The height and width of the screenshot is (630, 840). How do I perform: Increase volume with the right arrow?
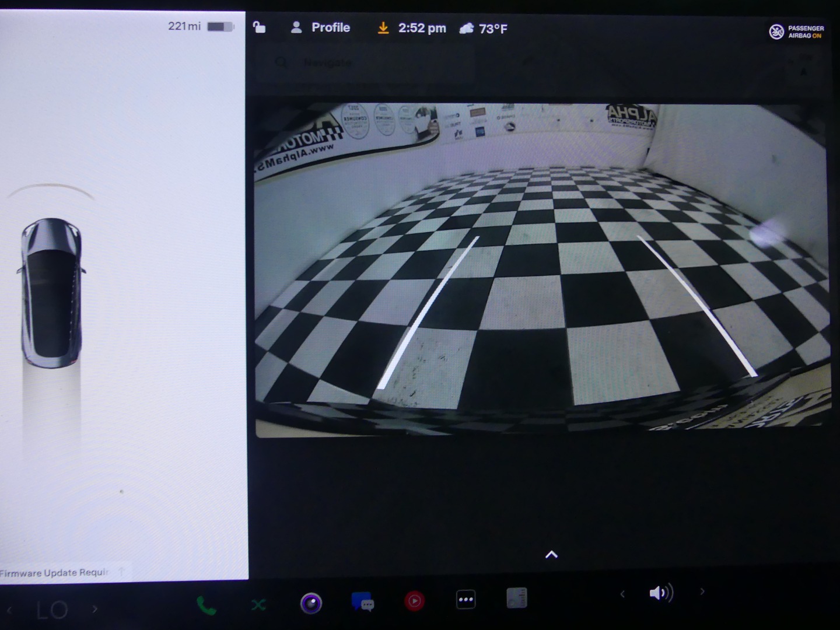pyautogui.click(x=702, y=592)
